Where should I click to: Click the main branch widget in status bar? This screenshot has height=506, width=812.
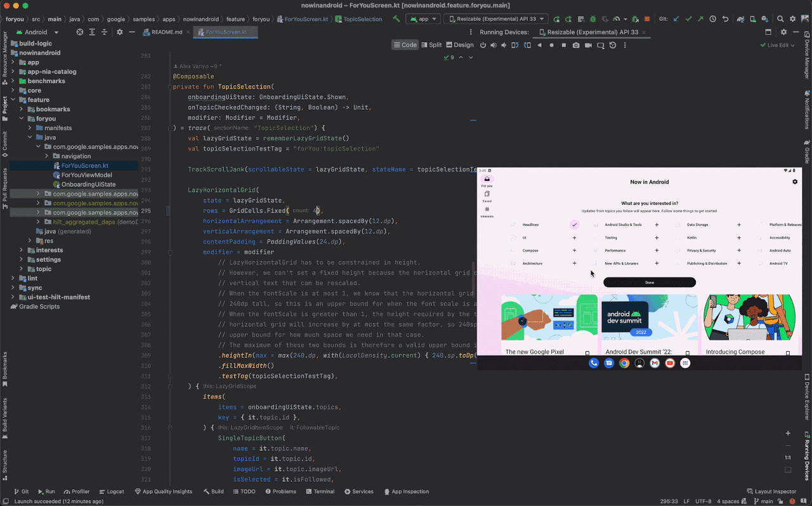(x=764, y=501)
